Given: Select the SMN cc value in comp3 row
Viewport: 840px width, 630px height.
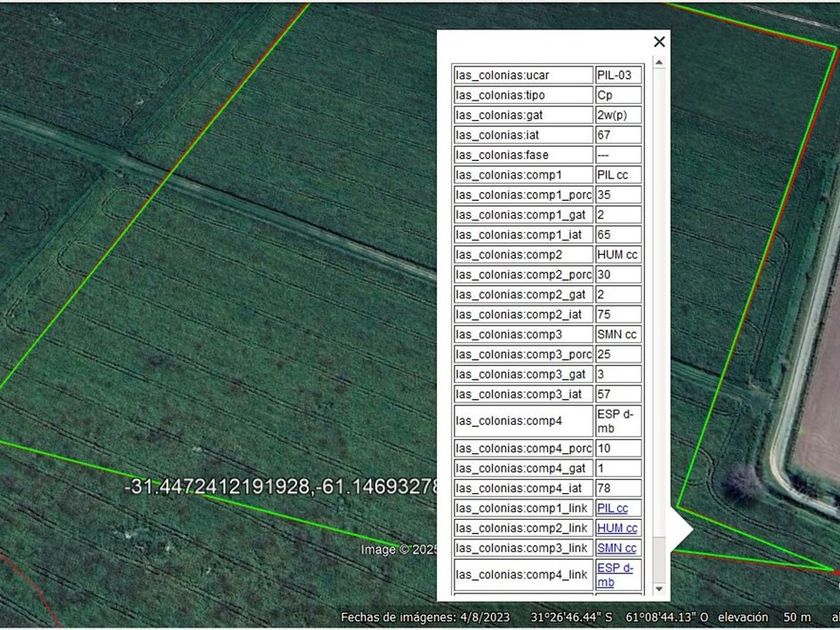Looking at the screenshot, I should tap(618, 334).
